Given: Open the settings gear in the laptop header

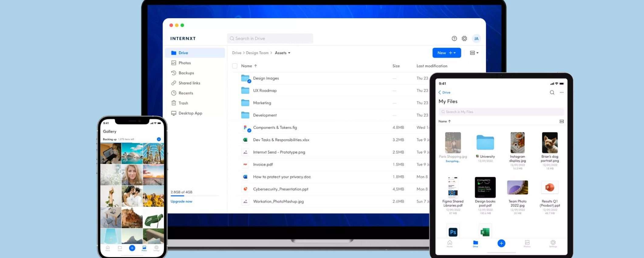Looking at the screenshot, I should pos(464,39).
